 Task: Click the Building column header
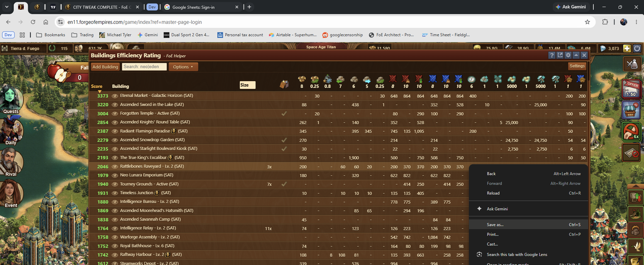(121, 86)
